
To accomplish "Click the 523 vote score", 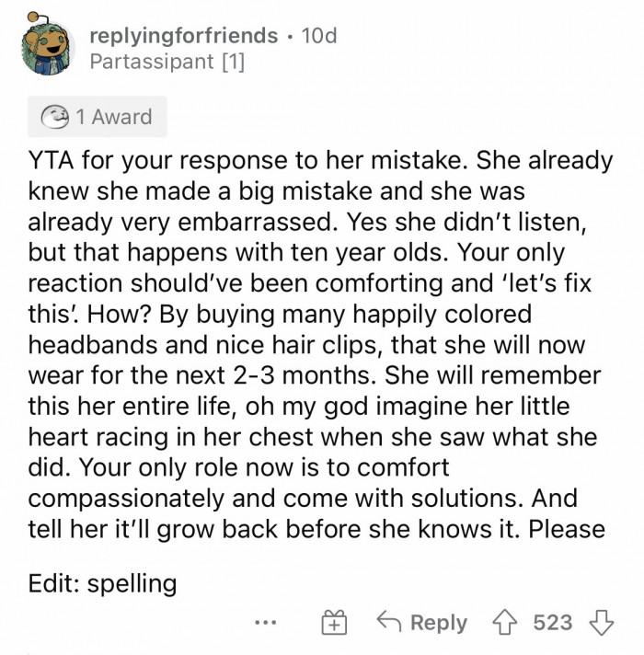I will (553, 623).
